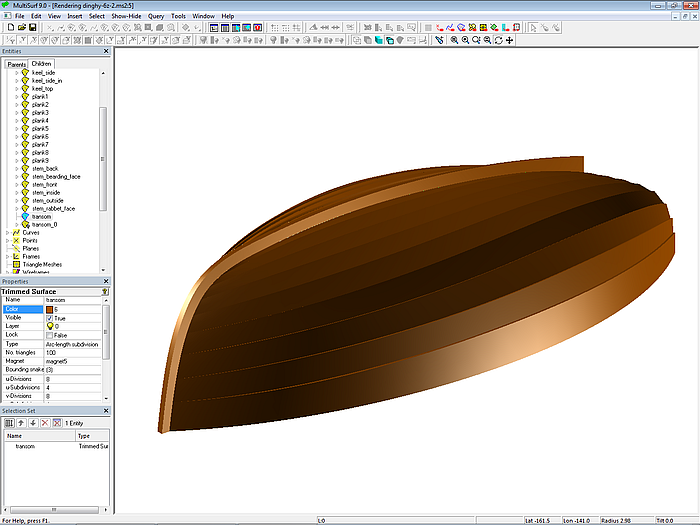Expand the Curves tree node
The image size is (700, 525).
[8, 233]
